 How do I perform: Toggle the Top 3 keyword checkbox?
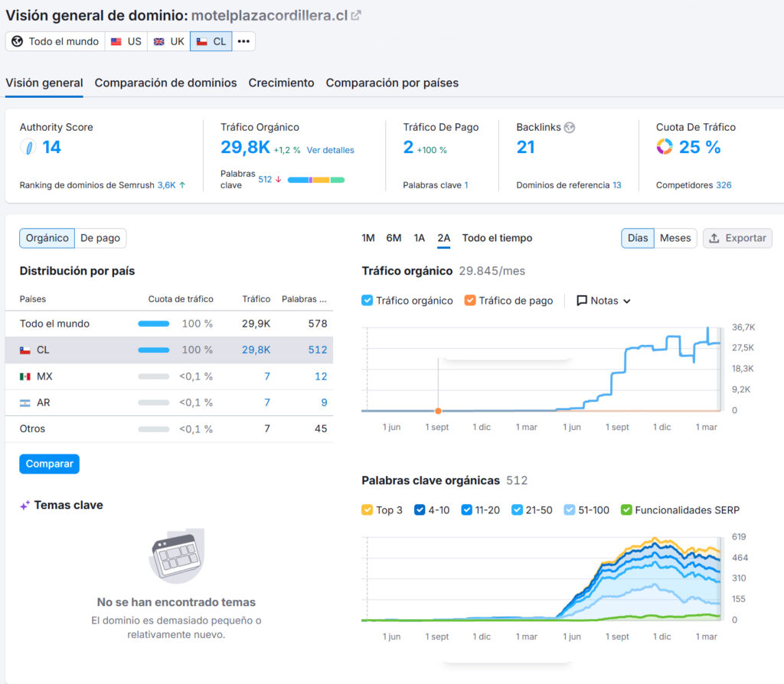click(367, 510)
